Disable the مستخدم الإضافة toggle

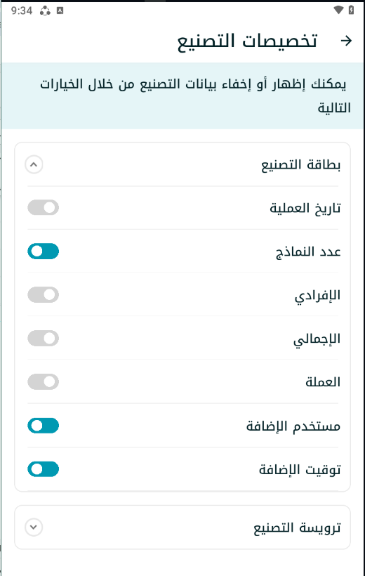tap(43, 426)
